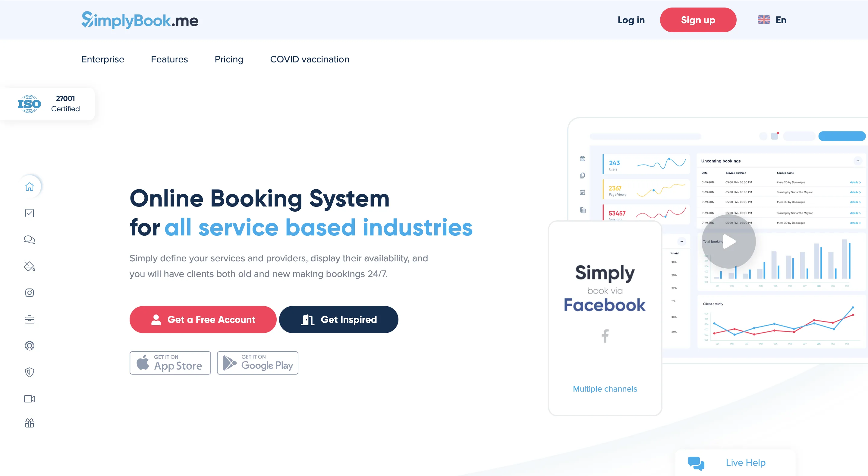
Task: Open the Features menu item
Action: [x=169, y=59]
